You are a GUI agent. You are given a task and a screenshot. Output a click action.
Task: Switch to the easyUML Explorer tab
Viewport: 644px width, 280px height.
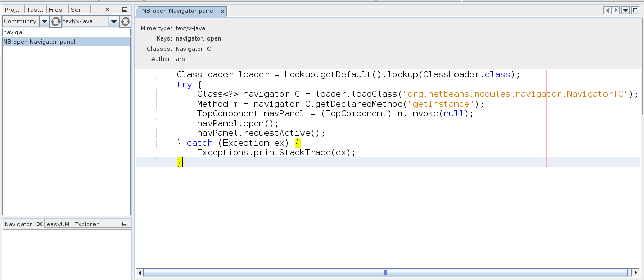coord(72,224)
